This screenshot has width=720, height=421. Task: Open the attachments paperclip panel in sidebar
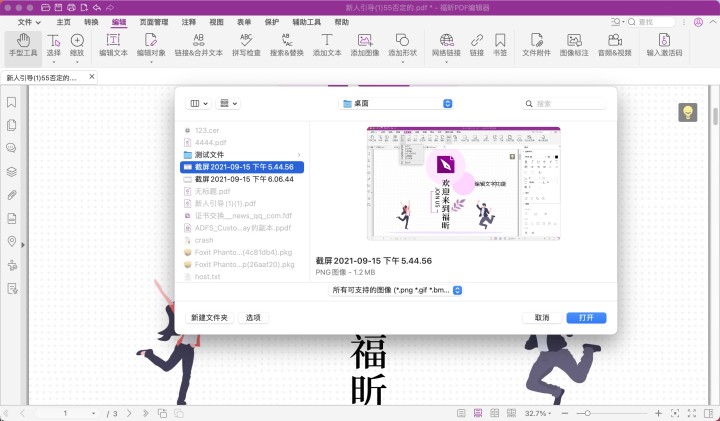coord(12,195)
